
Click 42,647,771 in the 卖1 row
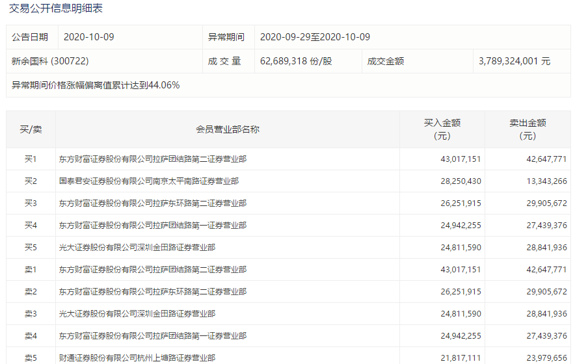click(546, 270)
